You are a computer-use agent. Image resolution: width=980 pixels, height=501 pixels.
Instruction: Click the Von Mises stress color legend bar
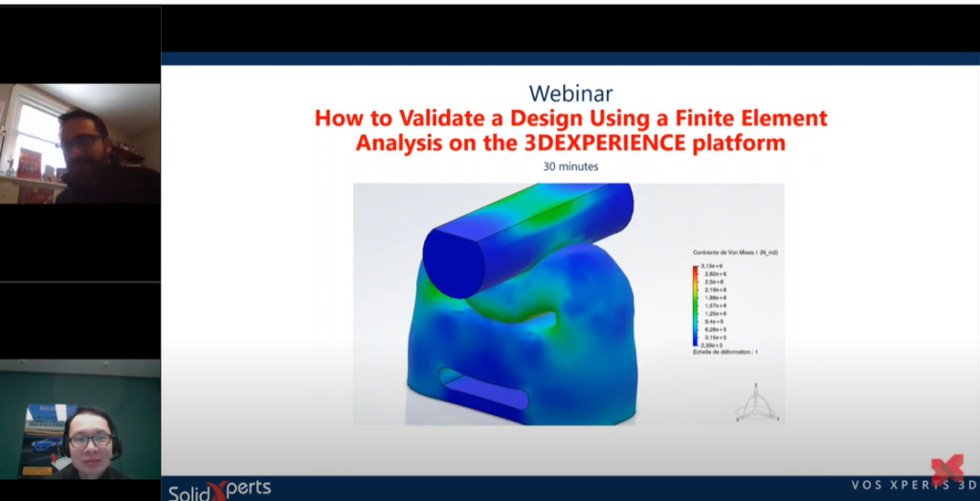point(695,306)
